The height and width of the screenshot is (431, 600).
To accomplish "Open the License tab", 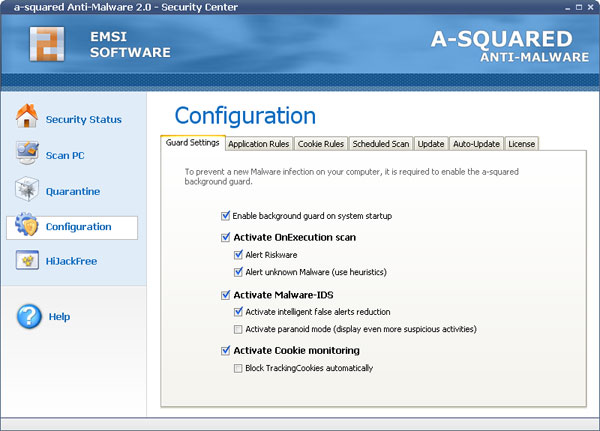I will [522, 144].
